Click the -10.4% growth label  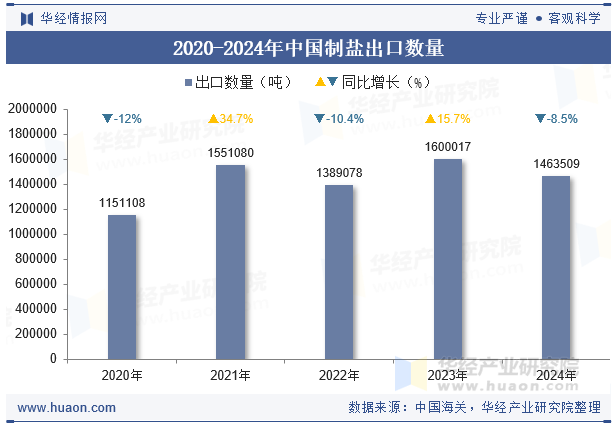345,119
